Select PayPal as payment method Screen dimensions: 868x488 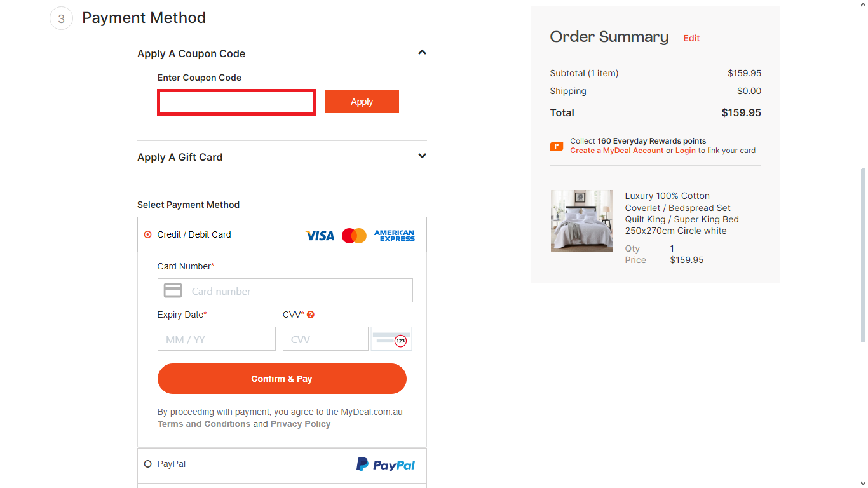tap(147, 464)
